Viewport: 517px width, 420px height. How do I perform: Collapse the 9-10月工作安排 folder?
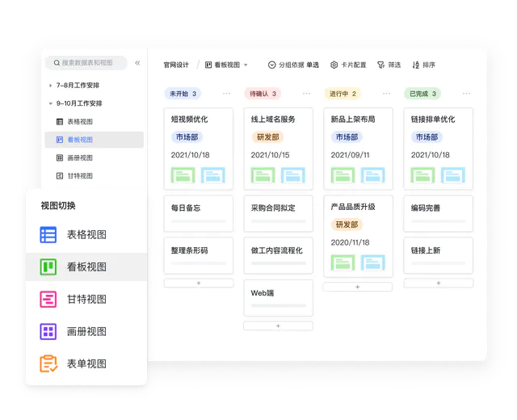tap(50, 103)
